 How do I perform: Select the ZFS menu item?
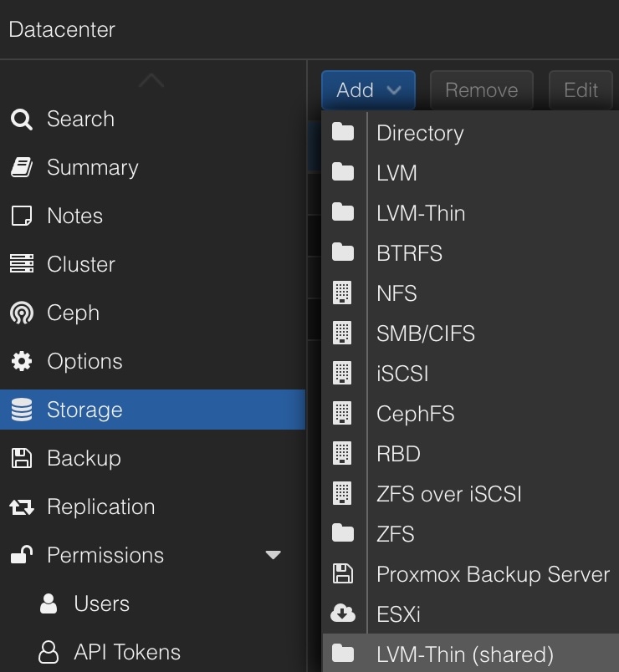tap(471, 533)
